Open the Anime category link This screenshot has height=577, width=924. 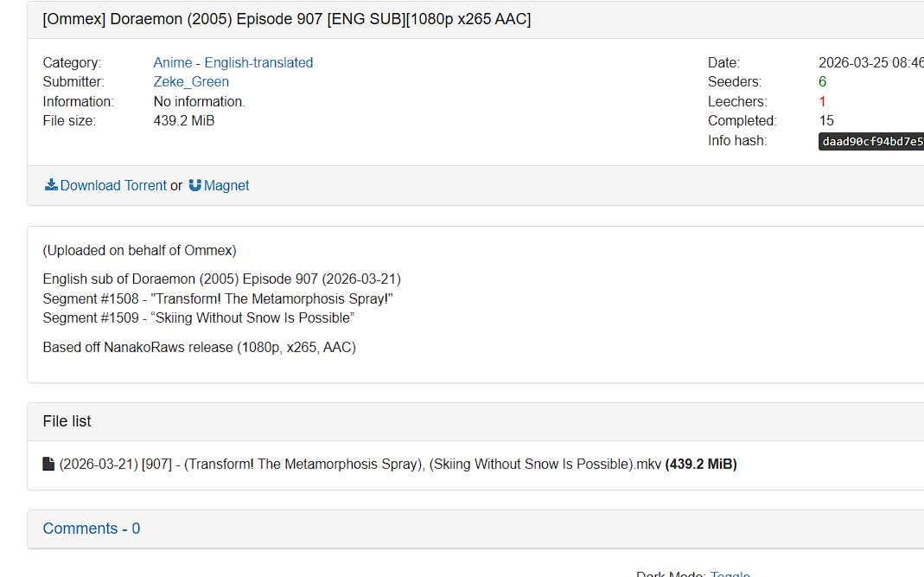tap(173, 62)
